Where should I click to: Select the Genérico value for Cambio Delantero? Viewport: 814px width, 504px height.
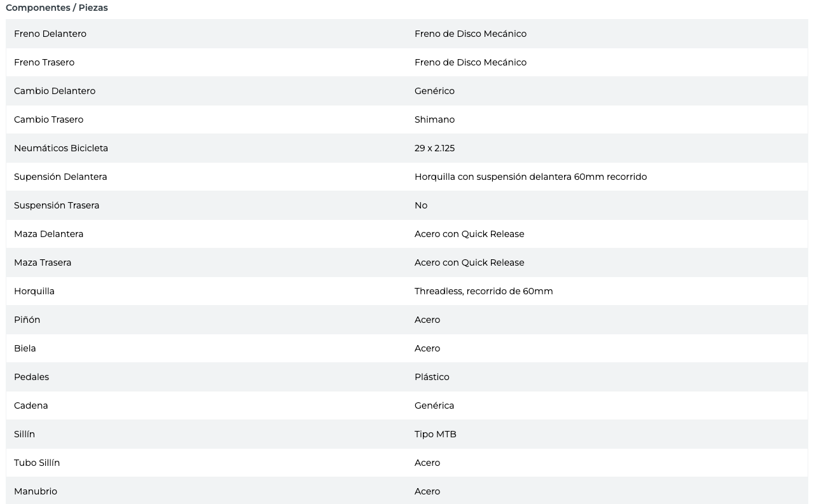tap(434, 91)
